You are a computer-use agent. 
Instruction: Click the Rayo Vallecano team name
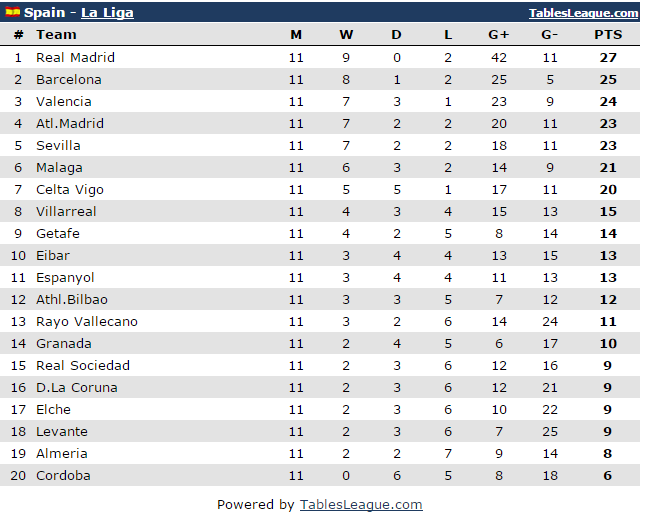(x=87, y=322)
